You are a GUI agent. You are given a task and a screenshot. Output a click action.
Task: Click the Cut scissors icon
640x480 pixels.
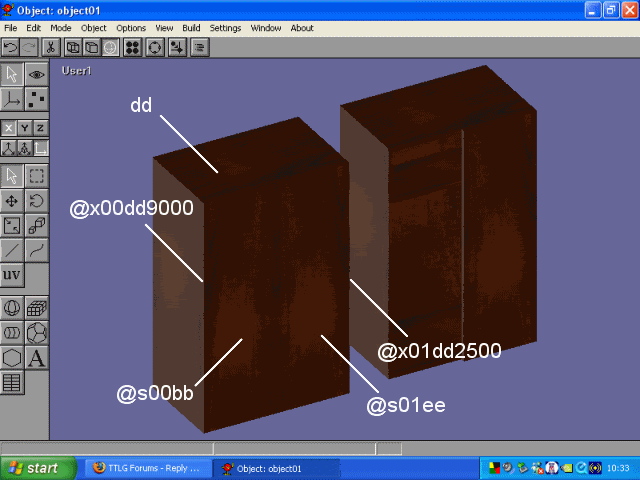50,47
